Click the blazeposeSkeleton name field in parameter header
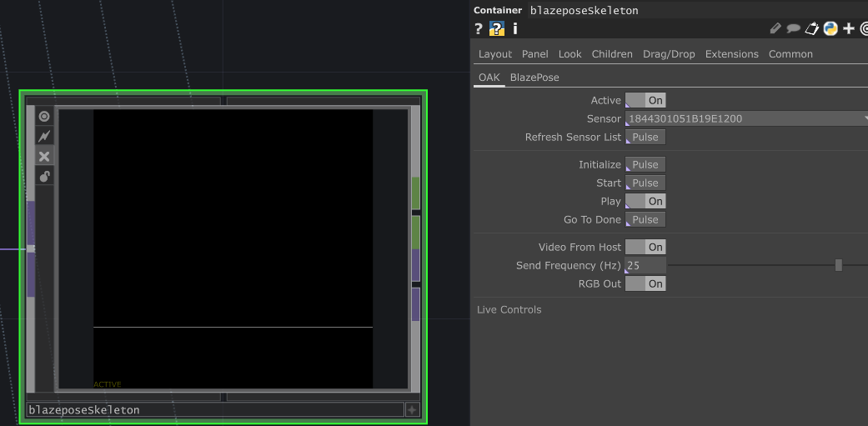The width and height of the screenshot is (868, 426). (x=696, y=10)
